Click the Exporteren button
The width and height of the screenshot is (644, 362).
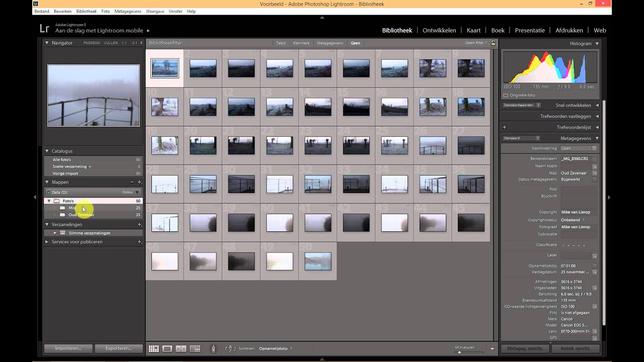pyautogui.click(x=119, y=348)
